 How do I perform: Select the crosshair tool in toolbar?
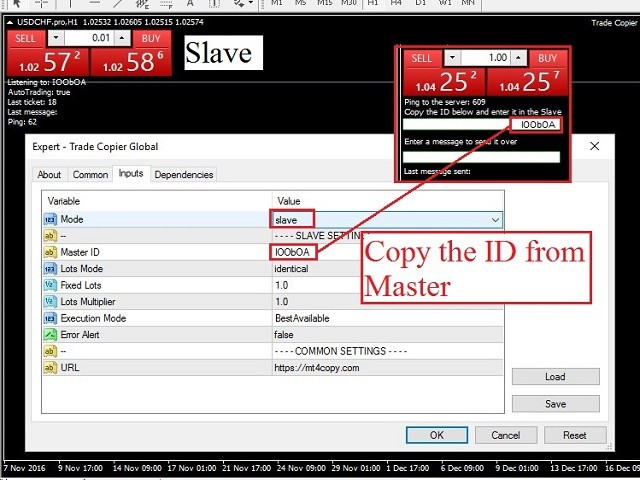(x=41, y=4)
